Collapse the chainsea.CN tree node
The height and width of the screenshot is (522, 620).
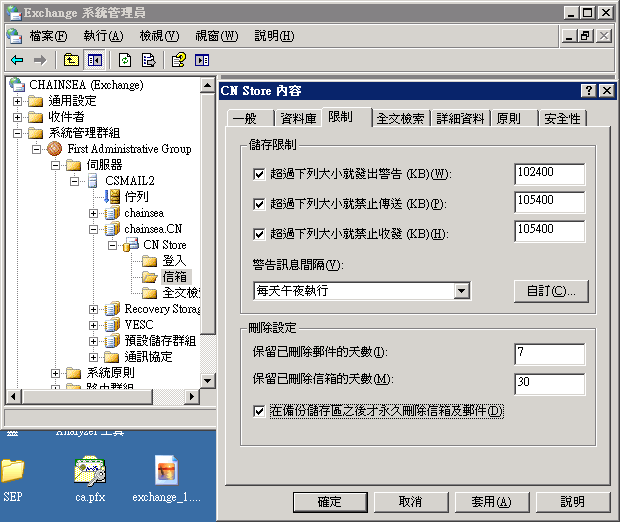pos(93,229)
